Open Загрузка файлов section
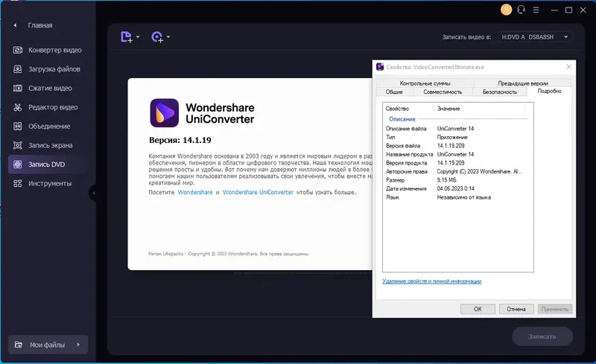This screenshot has width=596, height=364. (x=47, y=69)
